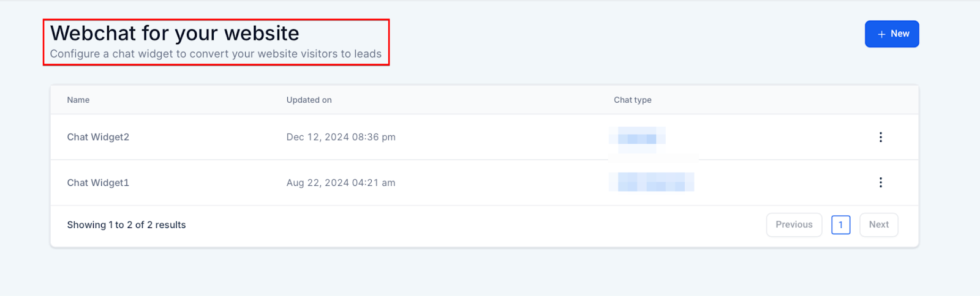Open the Chat Widget1 row
This screenshot has width=980, height=296.
[98, 182]
